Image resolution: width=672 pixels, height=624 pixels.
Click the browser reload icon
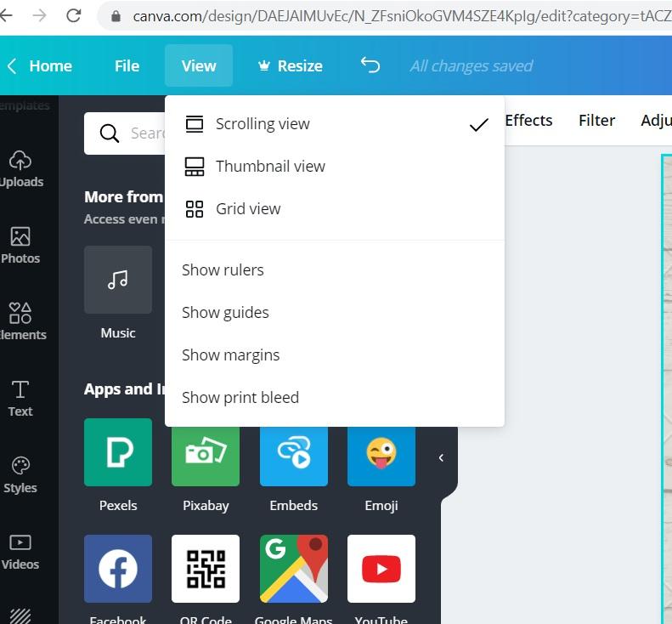74,16
